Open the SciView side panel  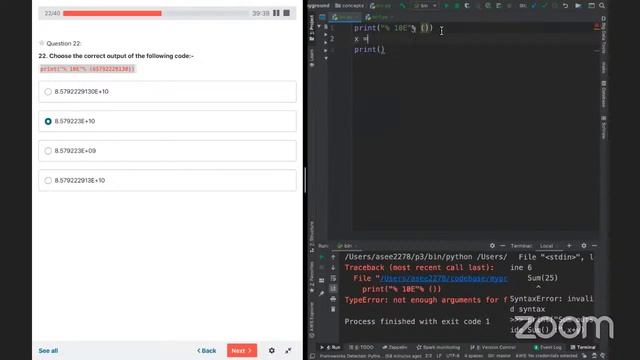[x=604, y=127]
